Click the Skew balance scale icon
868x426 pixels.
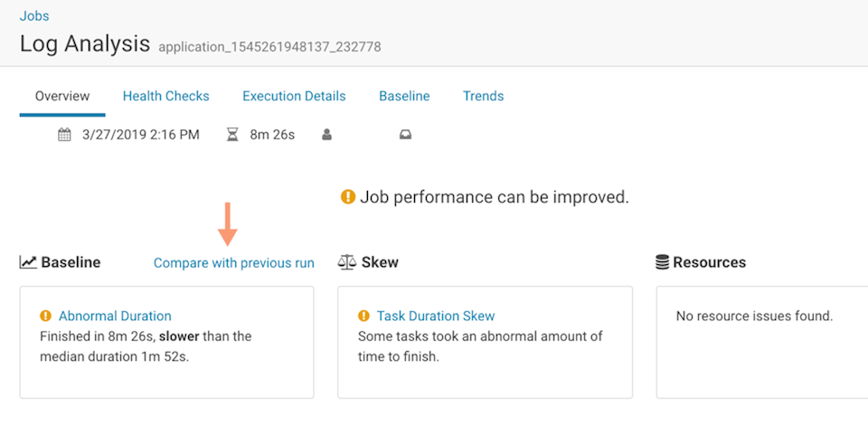pos(346,262)
